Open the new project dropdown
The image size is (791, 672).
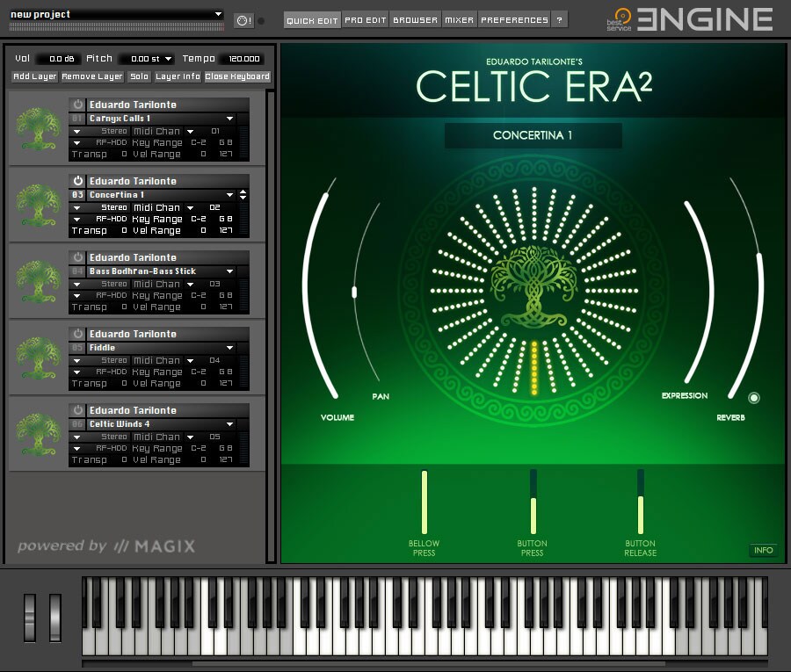(x=219, y=14)
